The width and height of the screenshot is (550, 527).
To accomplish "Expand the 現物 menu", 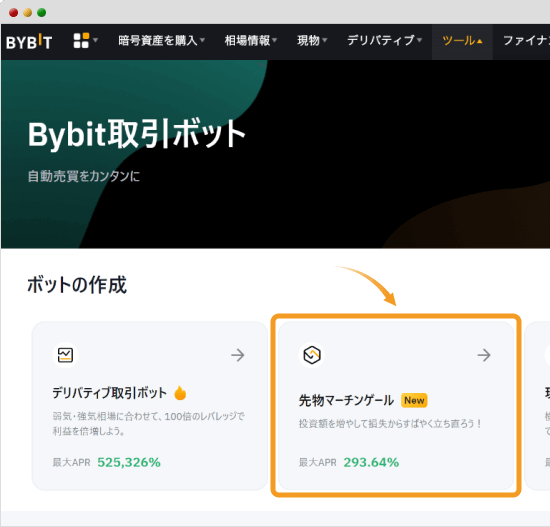I will pos(312,41).
